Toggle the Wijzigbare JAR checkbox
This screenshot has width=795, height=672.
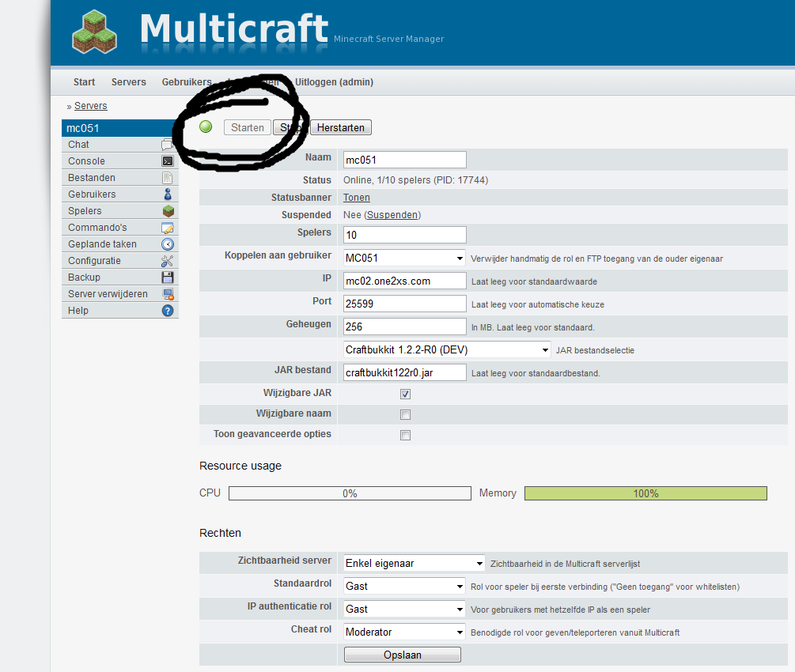click(405, 394)
